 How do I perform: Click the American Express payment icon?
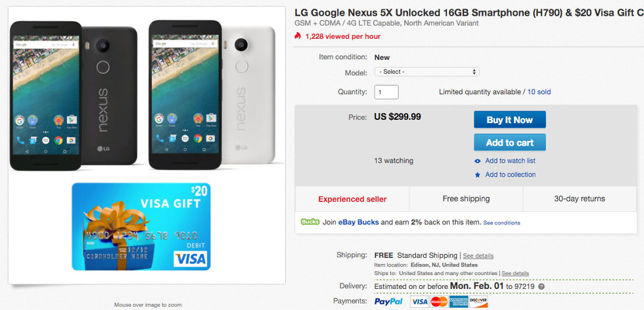[459, 301]
